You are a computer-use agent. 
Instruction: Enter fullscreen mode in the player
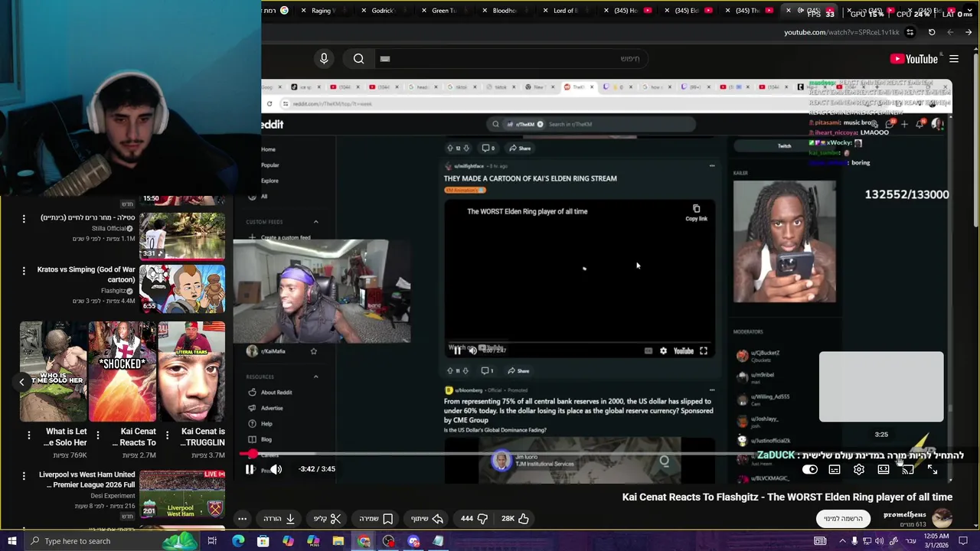[933, 469]
